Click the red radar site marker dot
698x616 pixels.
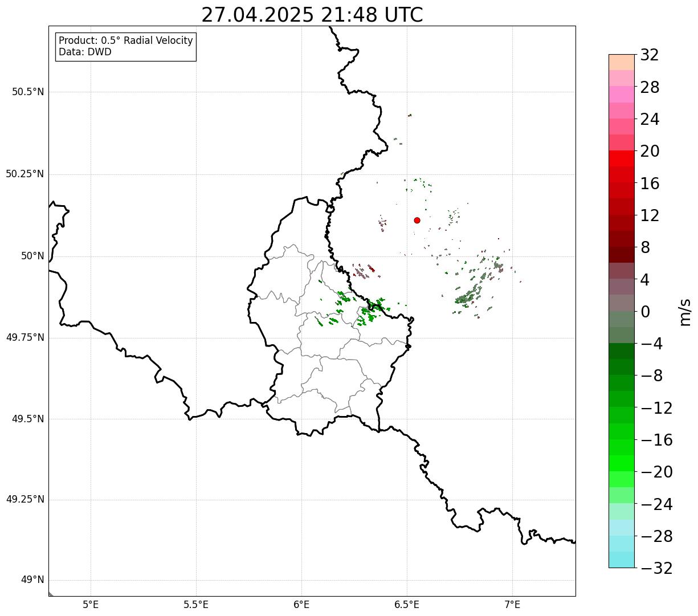(417, 220)
